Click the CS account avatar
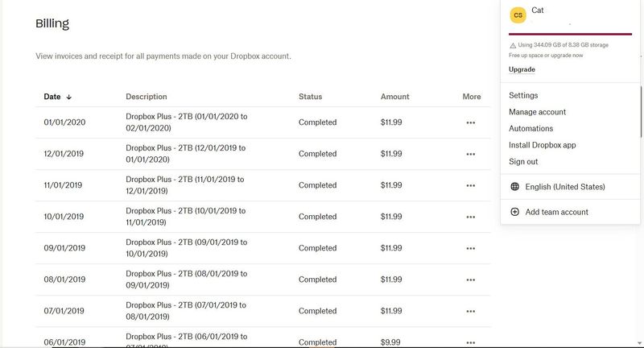The height and width of the screenshot is (348, 644). [518, 15]
